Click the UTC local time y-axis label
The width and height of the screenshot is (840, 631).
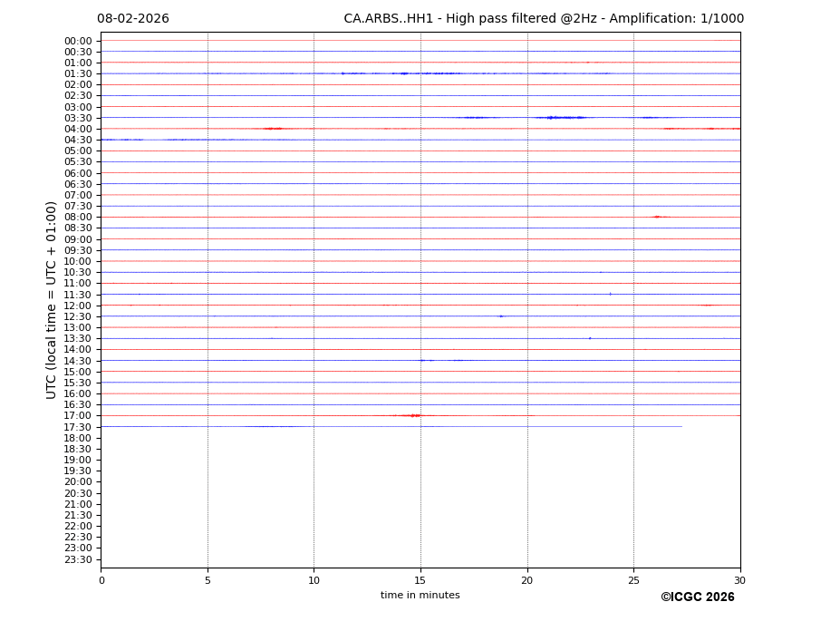tap(53, 300)
